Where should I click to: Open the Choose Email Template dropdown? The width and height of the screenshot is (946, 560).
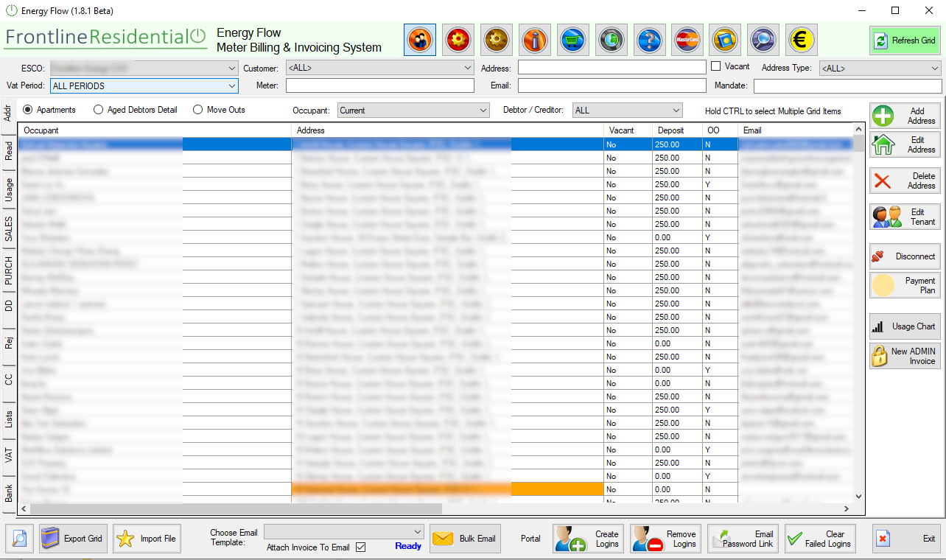(343, 533)
